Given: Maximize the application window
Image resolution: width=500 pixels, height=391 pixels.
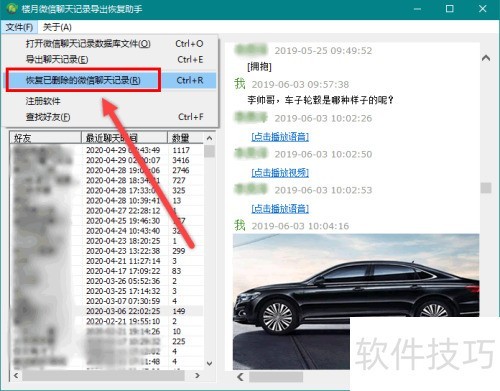Looking at the screenshot, I should [x=450, y=9].
